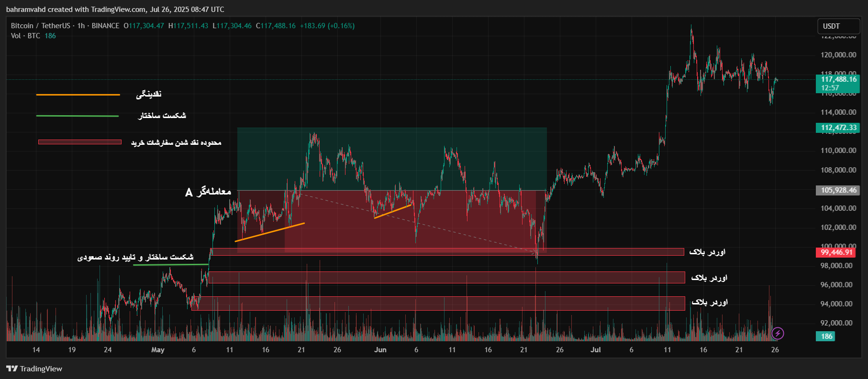Click the Vol · BTC indicator label
The image size is (868, 379).
coord(25,36)
